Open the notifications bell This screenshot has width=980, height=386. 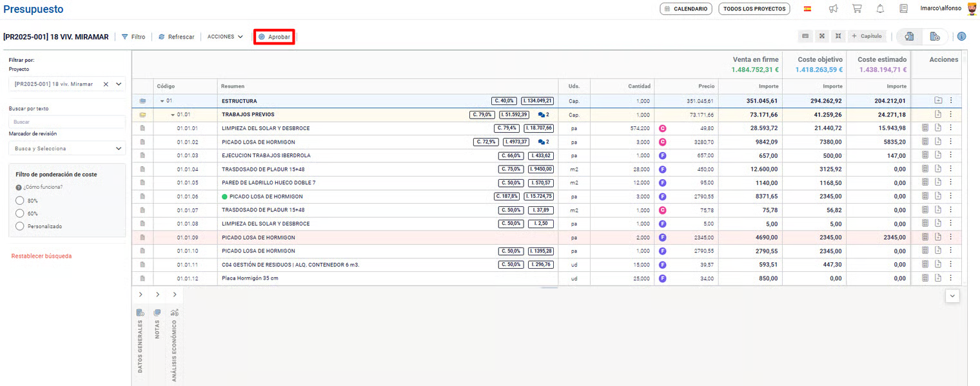[880, 9]
